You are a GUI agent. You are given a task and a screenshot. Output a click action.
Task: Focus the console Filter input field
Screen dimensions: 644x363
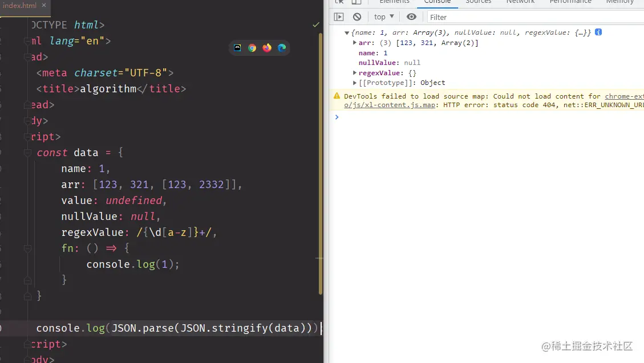(536, 17)
